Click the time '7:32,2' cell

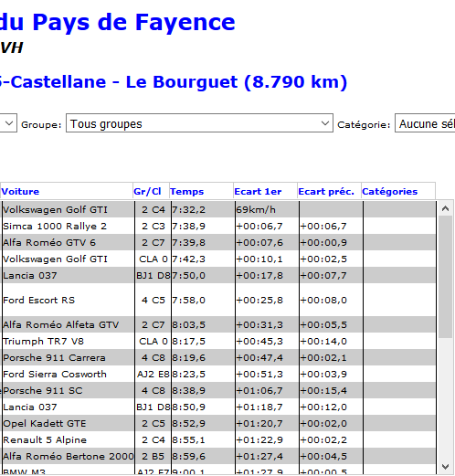[203, 210]
